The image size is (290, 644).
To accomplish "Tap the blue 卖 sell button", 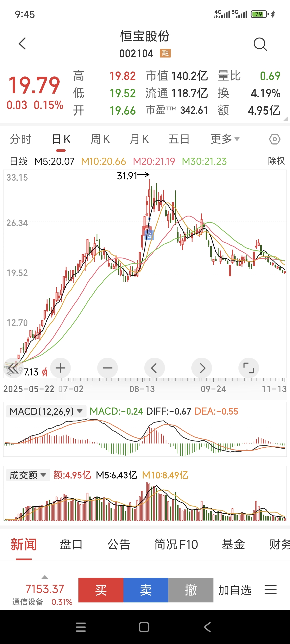I will pyautogui.click(x=146, y=590).
